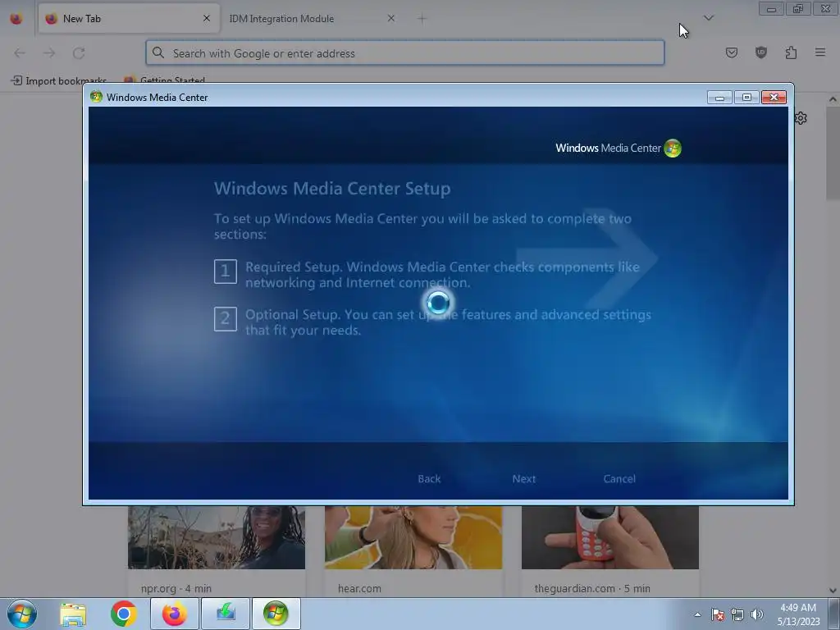
Task: Close the Windows Media Center window
Action: click(774, 98)
